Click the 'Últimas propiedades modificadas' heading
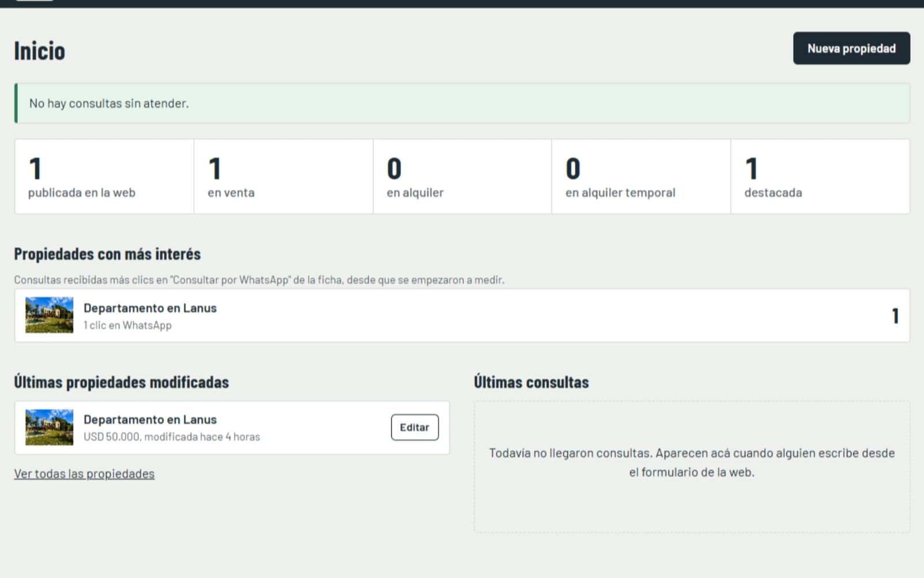 pos(121,382)
